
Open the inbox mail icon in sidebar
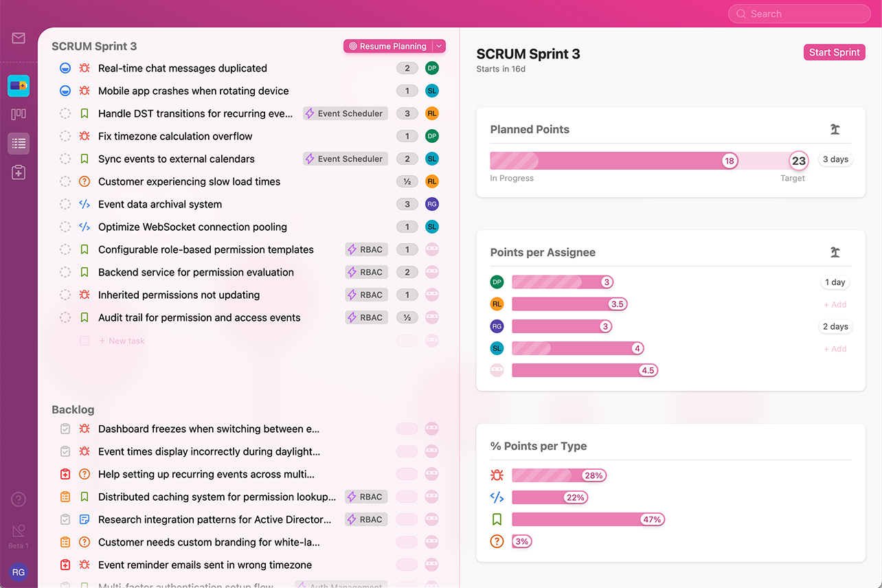coord(19,38)
